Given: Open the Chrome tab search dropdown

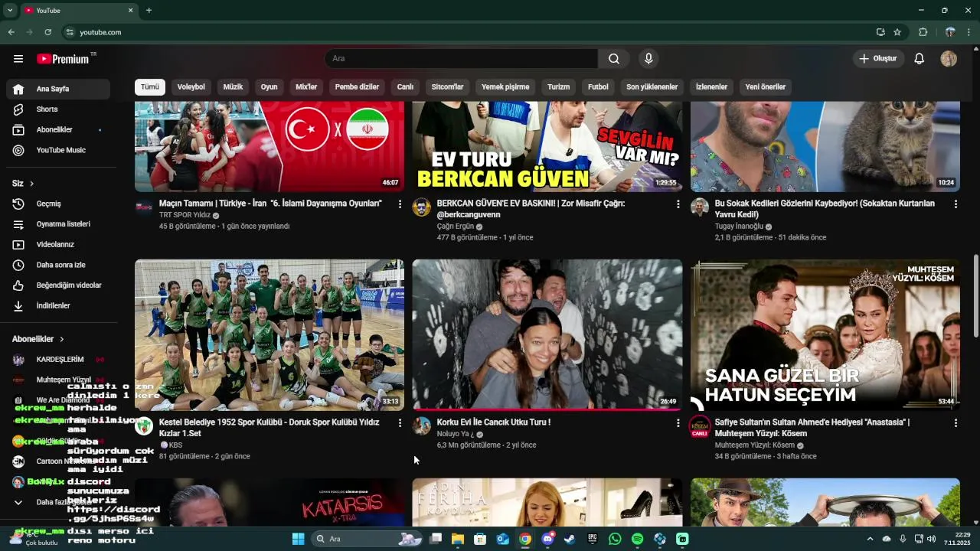Looking at the screenshot, I should point(10,10).
